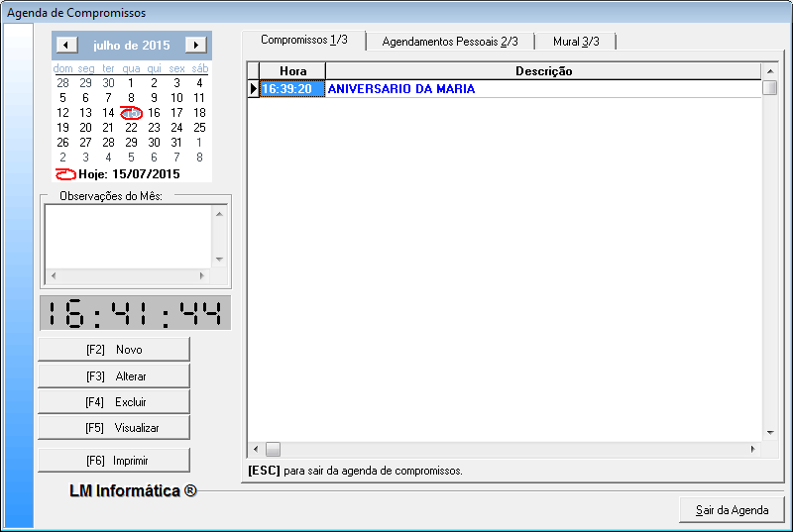Delete using F4 Excluir button
This screenshot has height=532, width=793.
[x=114, y=402]
